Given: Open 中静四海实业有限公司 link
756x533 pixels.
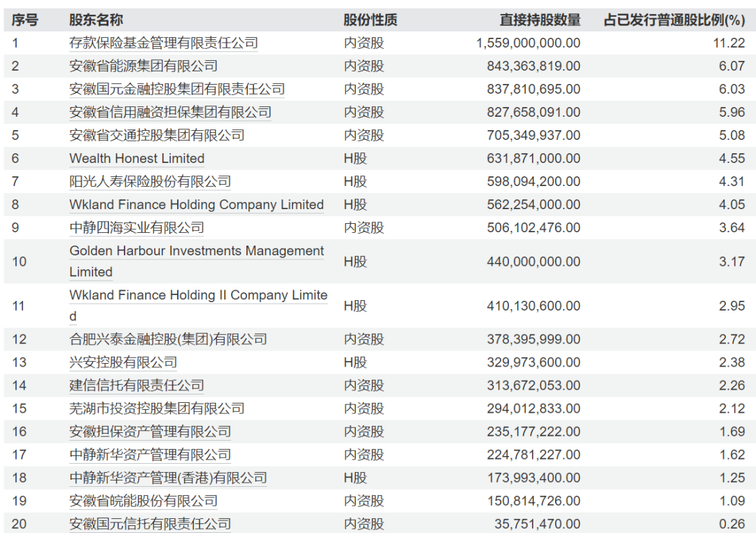Looking at the screenshot, I should (x=136, y=228).
